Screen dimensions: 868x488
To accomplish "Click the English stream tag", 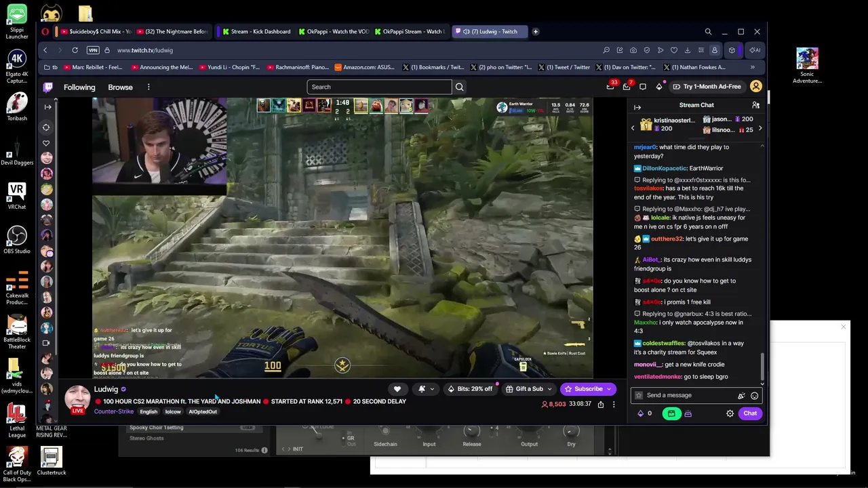I will 149,412.
